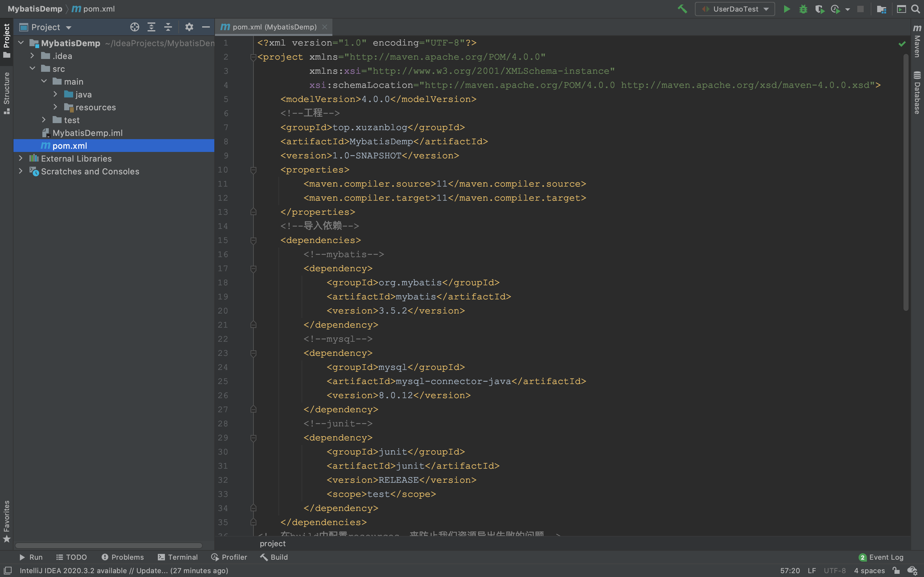Start debugging with the bug icon
Image resolution: width=924 pixels, height=577 pixels.
[x=803, y=9]
